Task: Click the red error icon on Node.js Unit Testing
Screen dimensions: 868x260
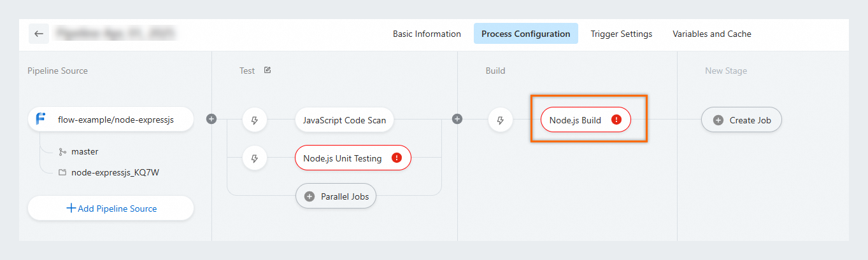Action: tap(397, 158)
